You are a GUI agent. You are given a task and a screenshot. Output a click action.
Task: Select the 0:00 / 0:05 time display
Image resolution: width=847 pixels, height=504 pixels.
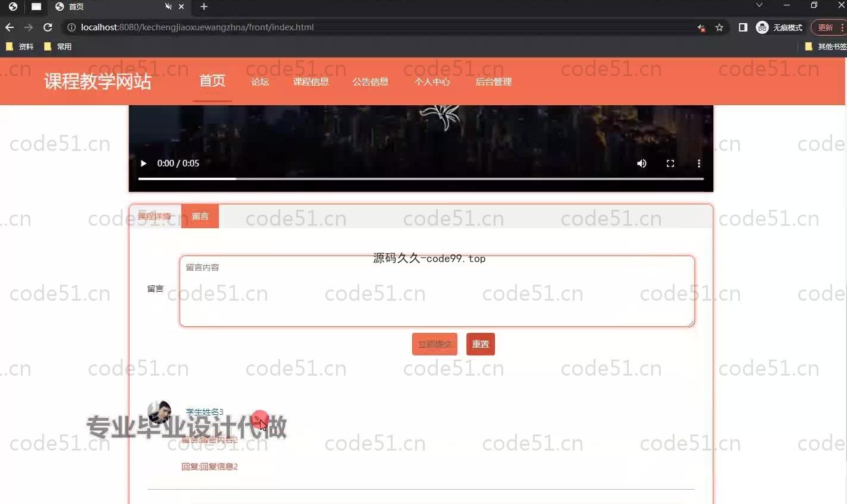178,163
